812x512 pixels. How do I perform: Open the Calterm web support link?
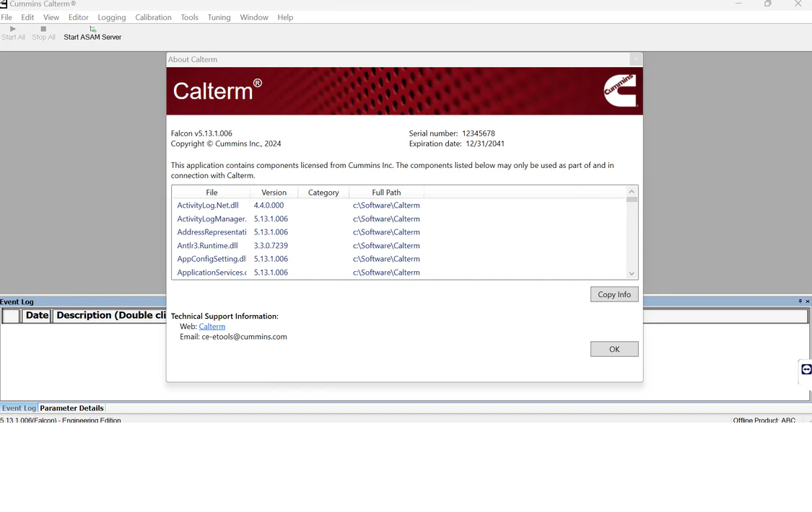tap(212, 327)
